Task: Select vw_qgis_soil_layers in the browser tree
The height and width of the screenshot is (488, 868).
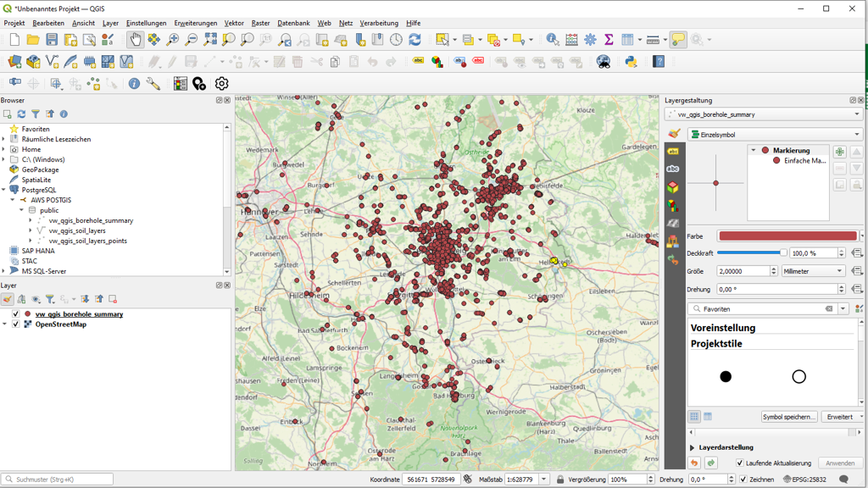Action: (x=77, y=230)
